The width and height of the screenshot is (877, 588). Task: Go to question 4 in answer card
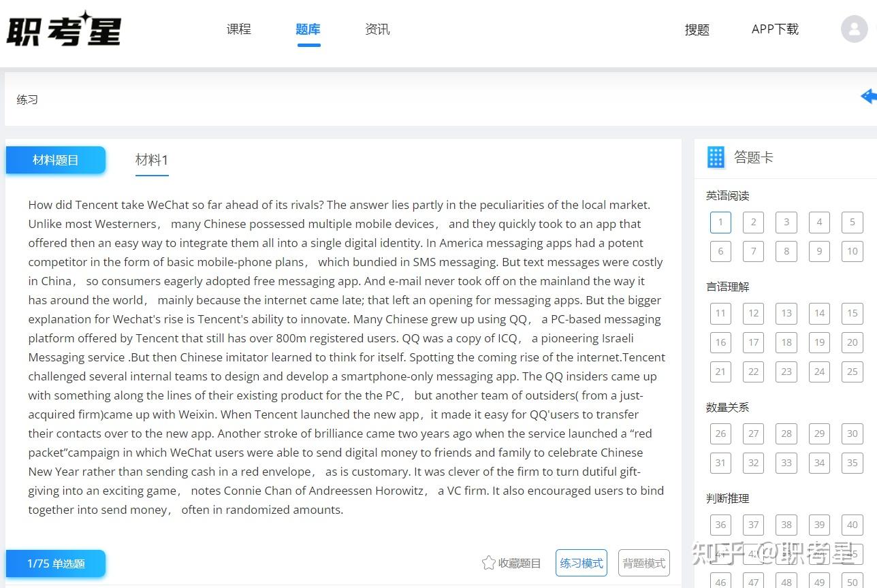point(820,222)
